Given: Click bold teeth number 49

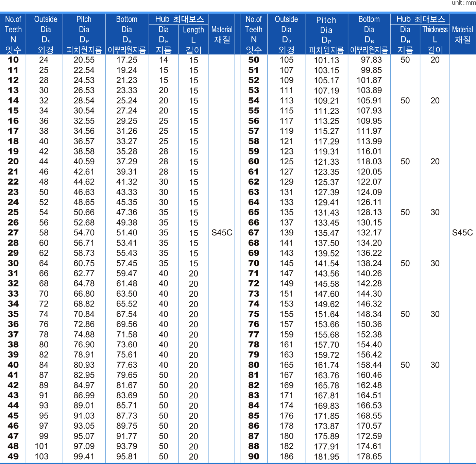Looking at the screenshot, I should [x=13, y=457].
